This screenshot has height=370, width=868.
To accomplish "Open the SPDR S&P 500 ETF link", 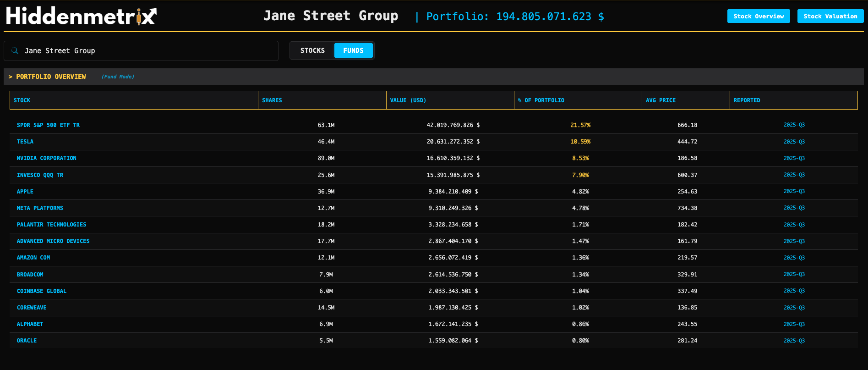I will 48,125.
